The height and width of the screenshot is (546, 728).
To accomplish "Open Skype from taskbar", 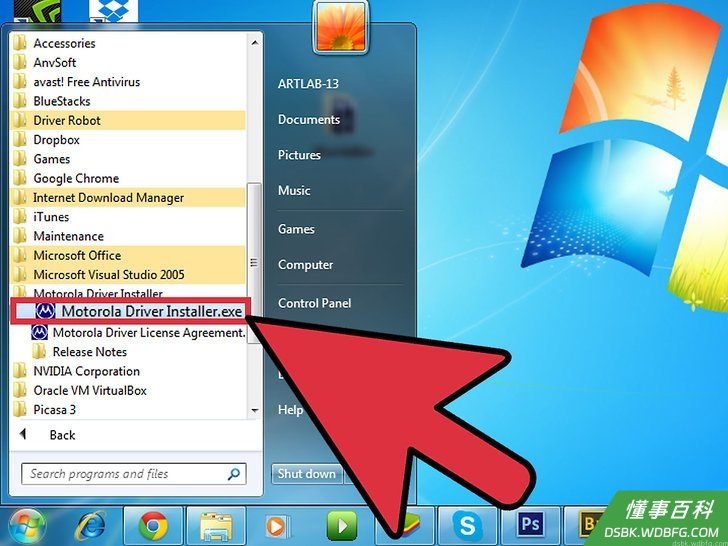I will (x=468, y=526).
